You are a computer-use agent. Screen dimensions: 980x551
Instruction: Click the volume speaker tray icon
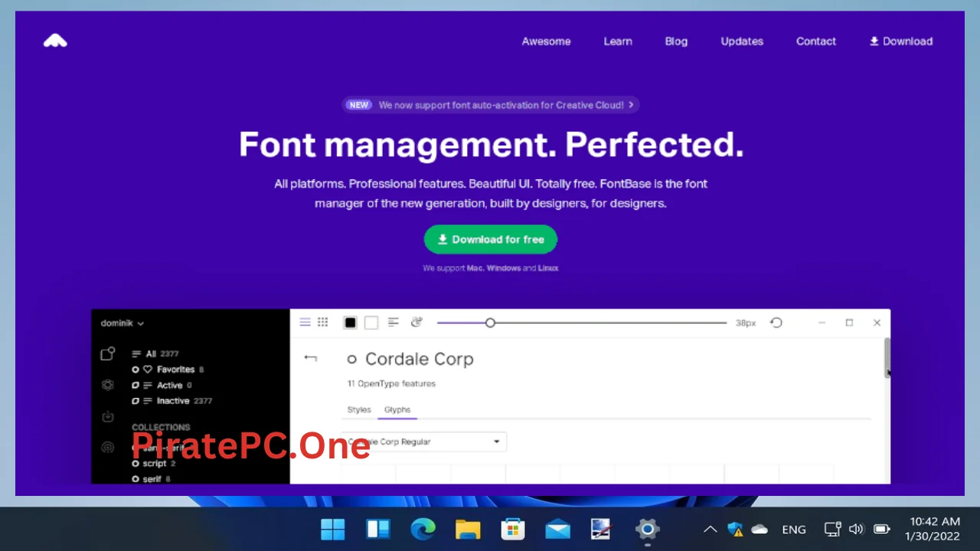(x=857, y=529)
